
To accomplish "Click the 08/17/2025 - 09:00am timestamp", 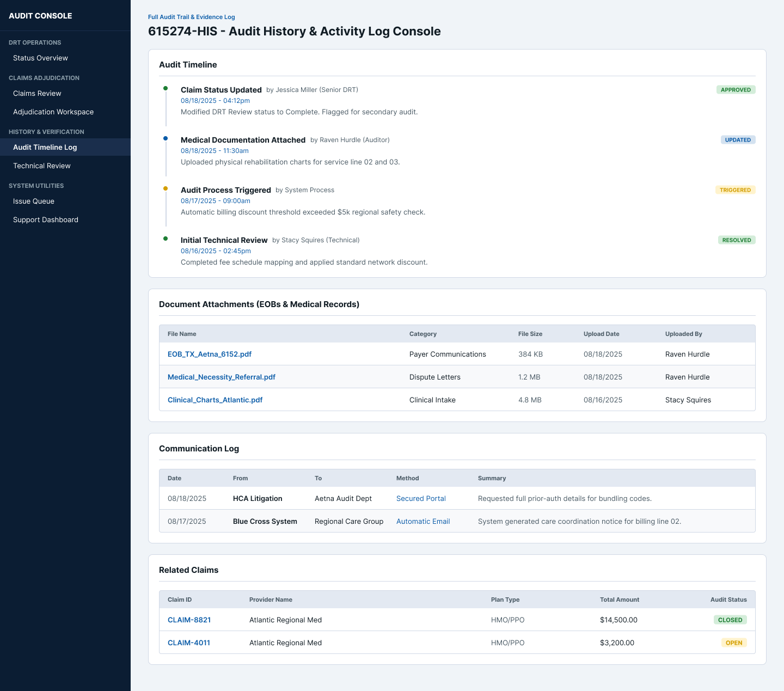I will coord(216,201).
